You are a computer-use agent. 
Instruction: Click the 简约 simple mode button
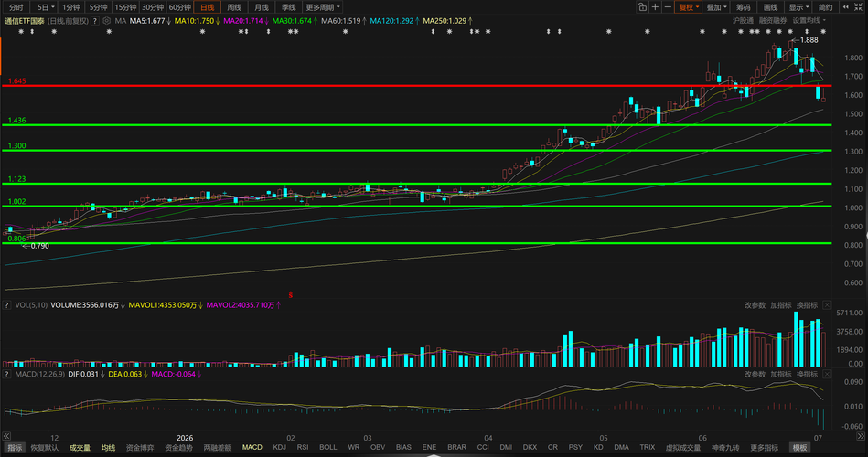tap(825, 7)
